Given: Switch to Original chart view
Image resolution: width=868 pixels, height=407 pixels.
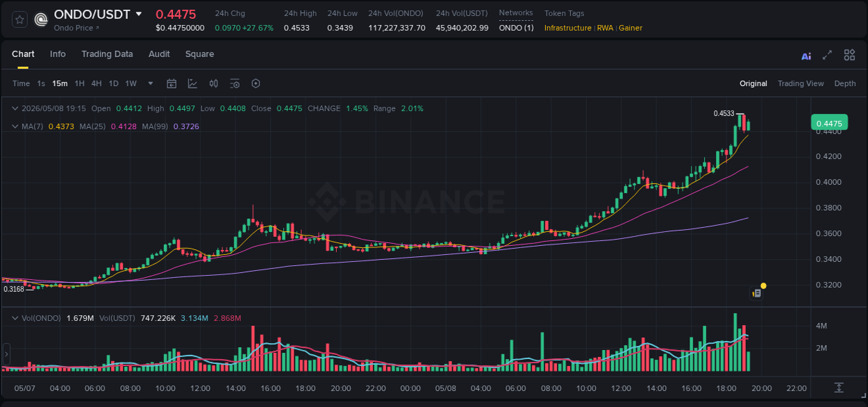Looking at the screenshot, I should click(753, 83).
